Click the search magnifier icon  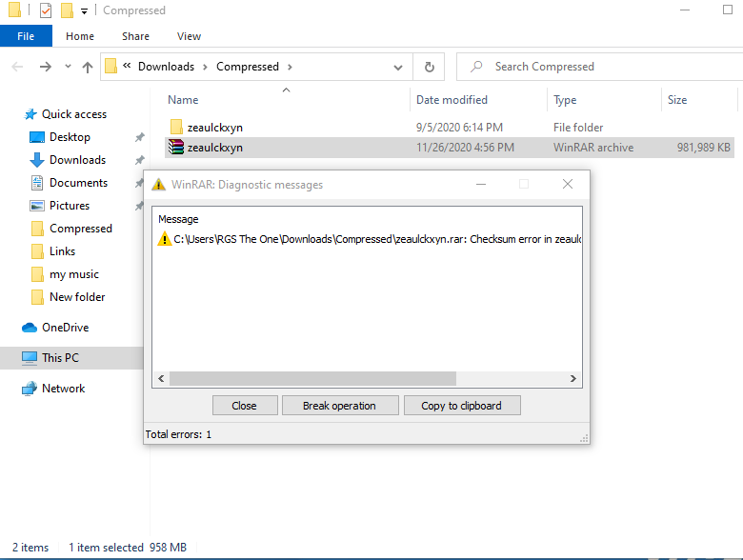click(x=476, y=67)
